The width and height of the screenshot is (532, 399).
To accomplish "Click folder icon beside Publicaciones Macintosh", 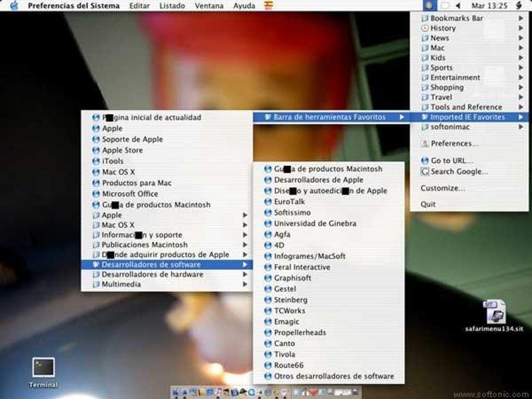I will coord(96,245).
